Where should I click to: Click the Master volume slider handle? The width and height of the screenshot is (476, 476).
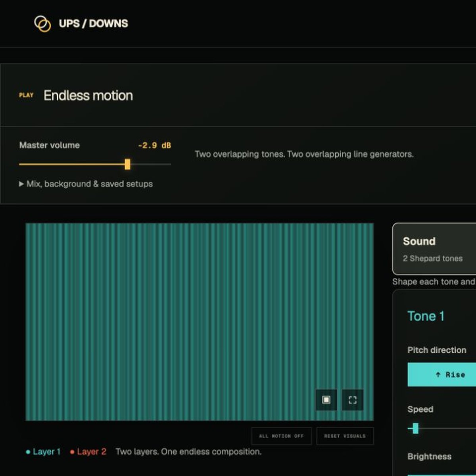[x=127, y=164]
